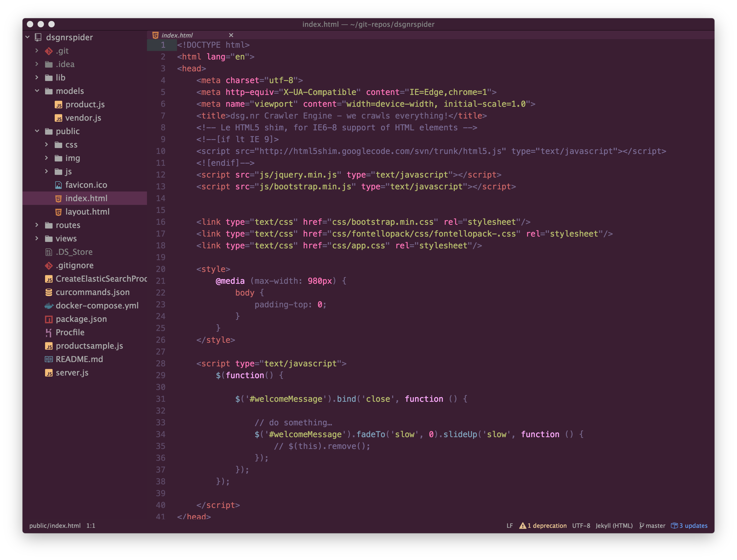The height and width of the screenshot is (560, 737).
Task: Expand the views folder chevron
Action: point(37,238)
